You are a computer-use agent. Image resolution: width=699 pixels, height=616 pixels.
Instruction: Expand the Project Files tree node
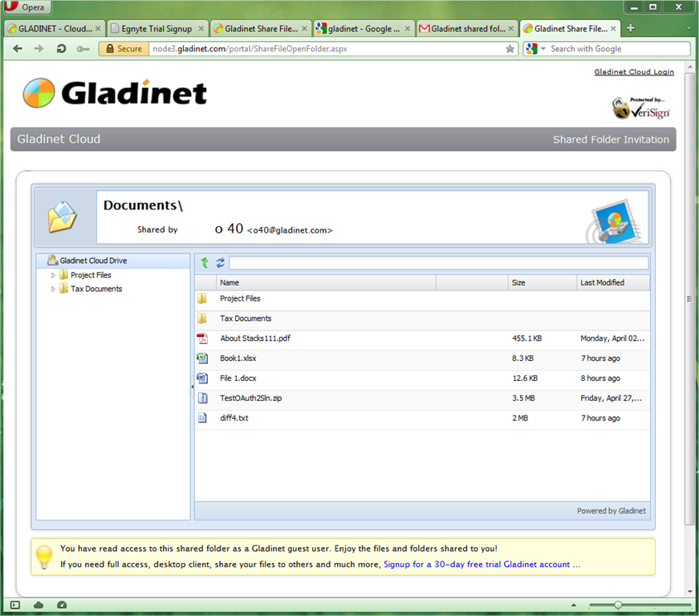(x=53, y=275)
